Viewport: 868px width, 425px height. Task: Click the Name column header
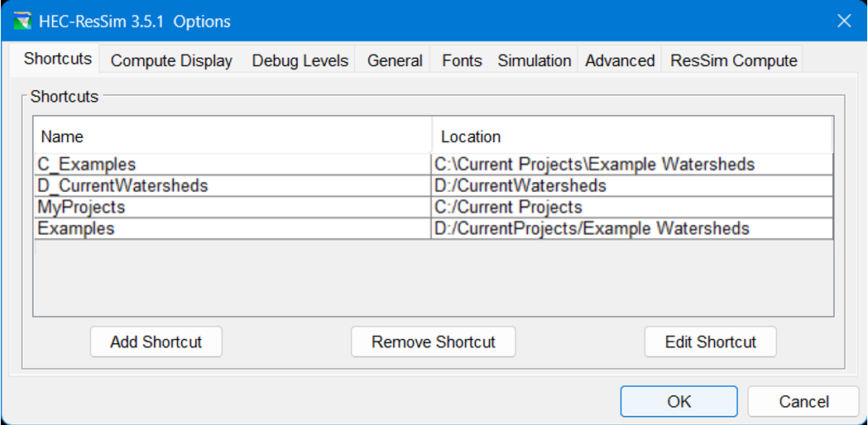coord(232,136)
